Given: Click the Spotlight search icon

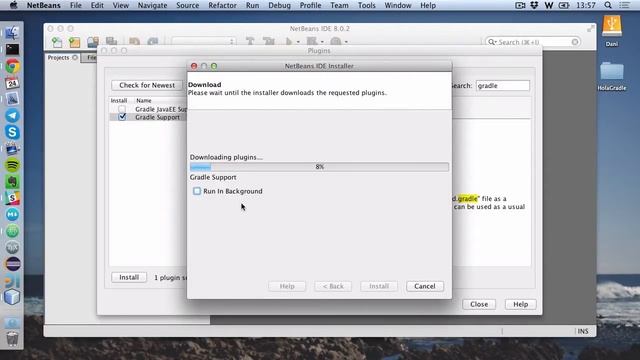Looking at the screenshot, I should 608,5.
